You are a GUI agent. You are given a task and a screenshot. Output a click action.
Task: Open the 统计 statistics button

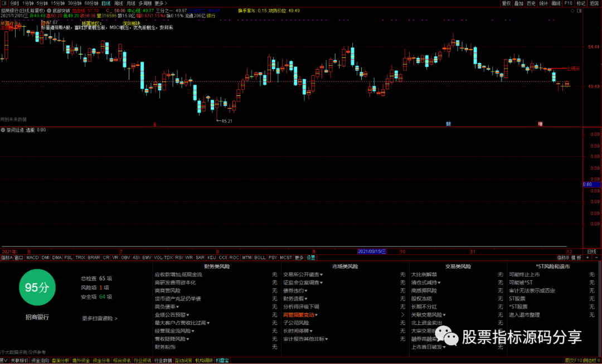point(543,3)
